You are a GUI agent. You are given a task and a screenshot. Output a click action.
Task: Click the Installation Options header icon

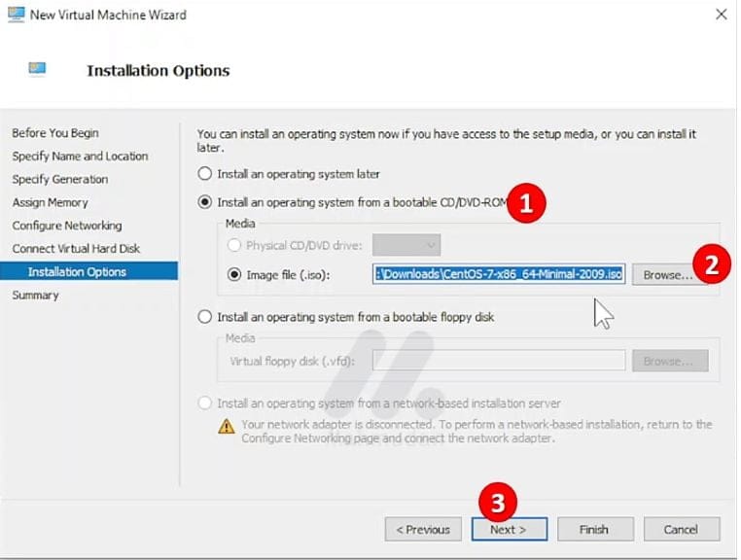38,70
